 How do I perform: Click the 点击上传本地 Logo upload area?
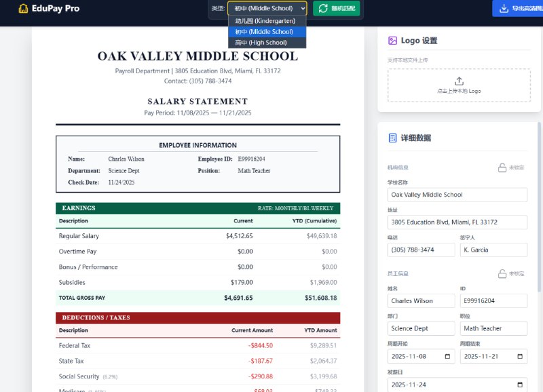pyautogui.click(x=457, y=85)
